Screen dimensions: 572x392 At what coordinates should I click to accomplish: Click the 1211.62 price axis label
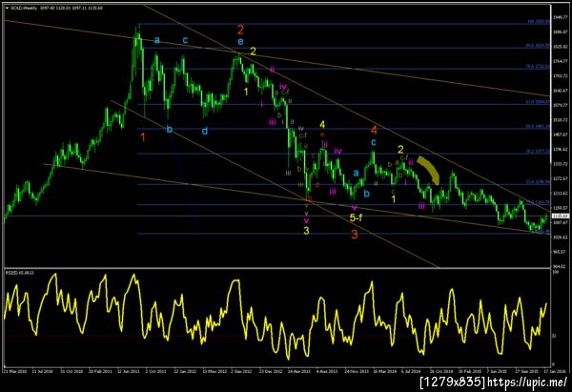[x=560, y=193]
